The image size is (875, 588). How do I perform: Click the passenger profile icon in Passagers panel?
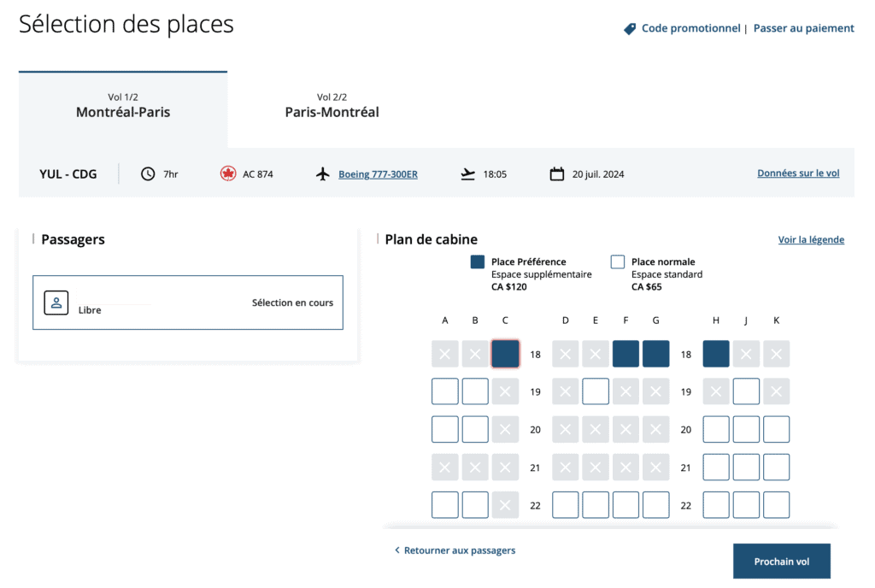(56, 303)
